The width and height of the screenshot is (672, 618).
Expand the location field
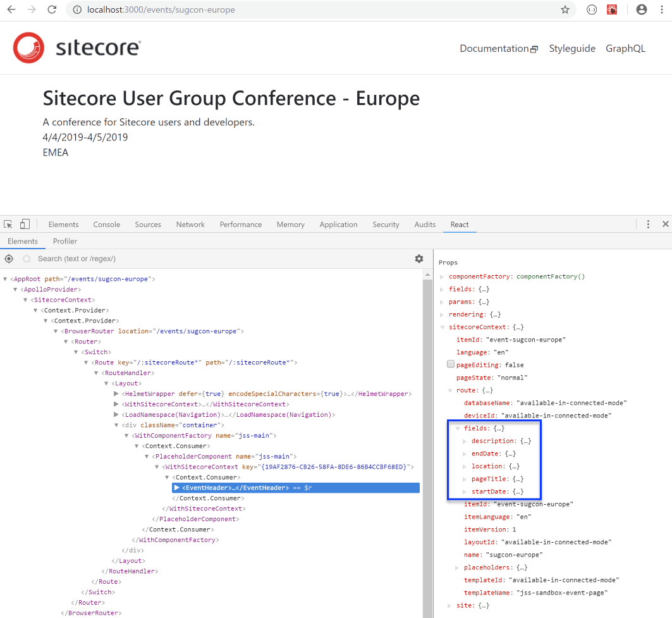pos(465,467)
